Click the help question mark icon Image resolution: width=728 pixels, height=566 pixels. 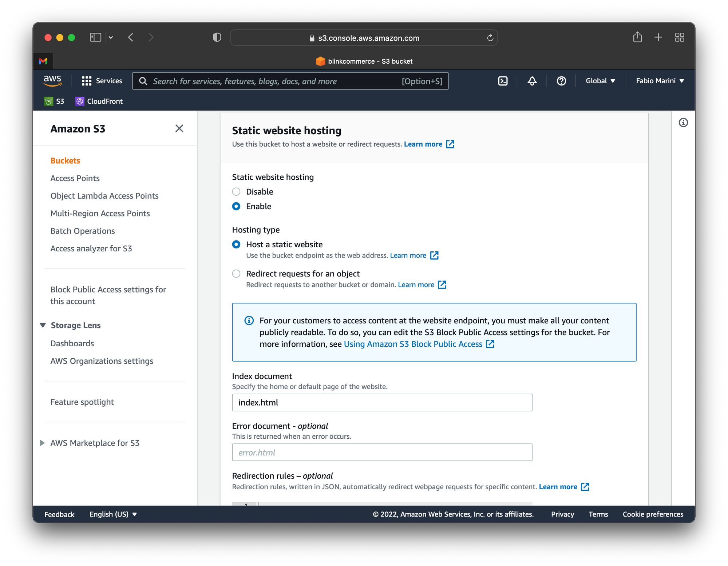(561, 81)
